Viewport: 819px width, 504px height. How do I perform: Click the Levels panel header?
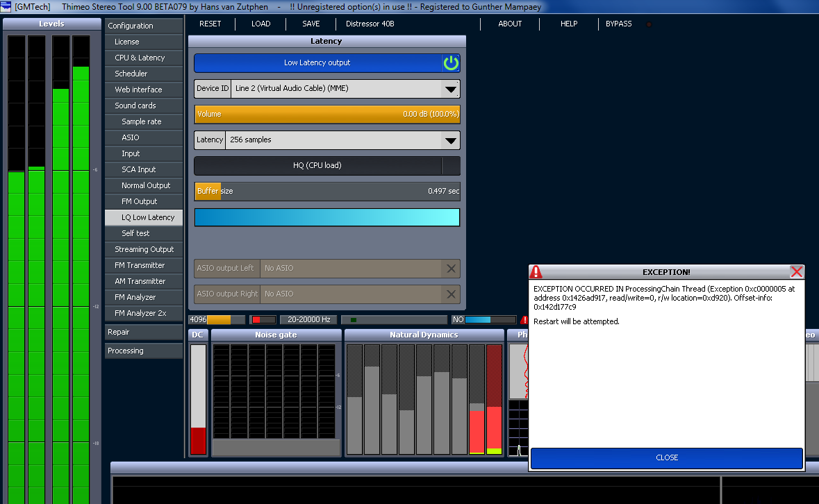pos(51,24)
